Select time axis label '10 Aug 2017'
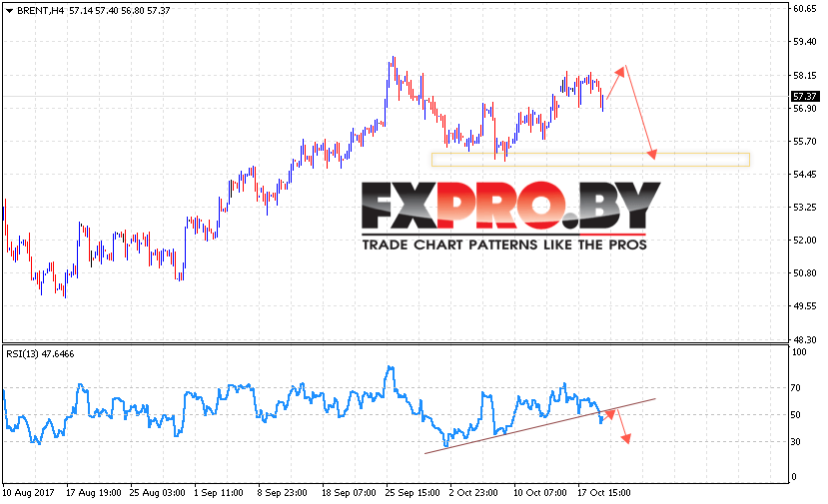Screen dimensions: 828x504 pyautogui.click(x=29, y=493)
